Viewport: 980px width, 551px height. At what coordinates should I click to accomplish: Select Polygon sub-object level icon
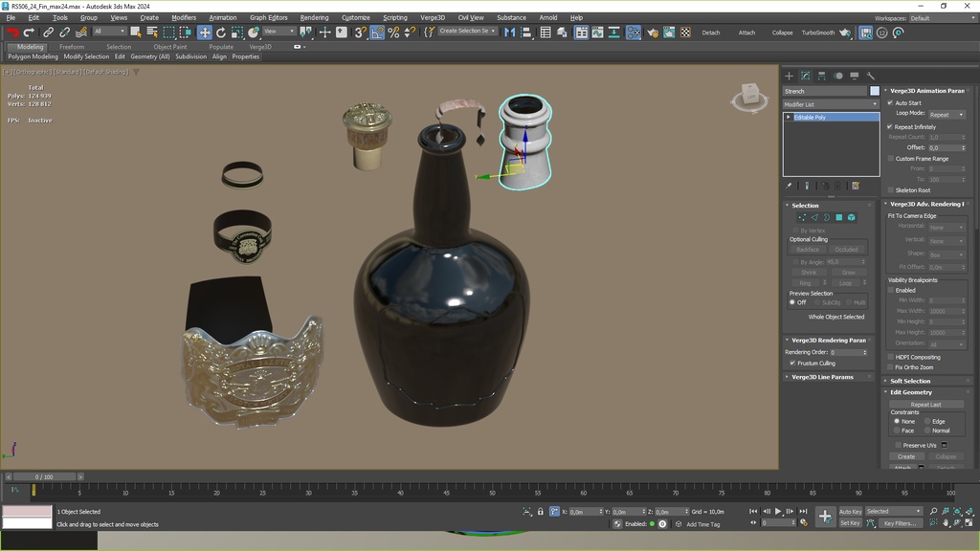pyautogui.click(x=838, y=217)
